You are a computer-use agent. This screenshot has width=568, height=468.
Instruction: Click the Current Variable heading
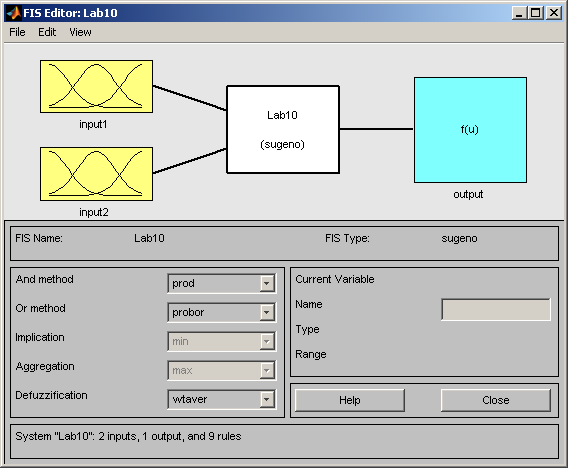335,279
